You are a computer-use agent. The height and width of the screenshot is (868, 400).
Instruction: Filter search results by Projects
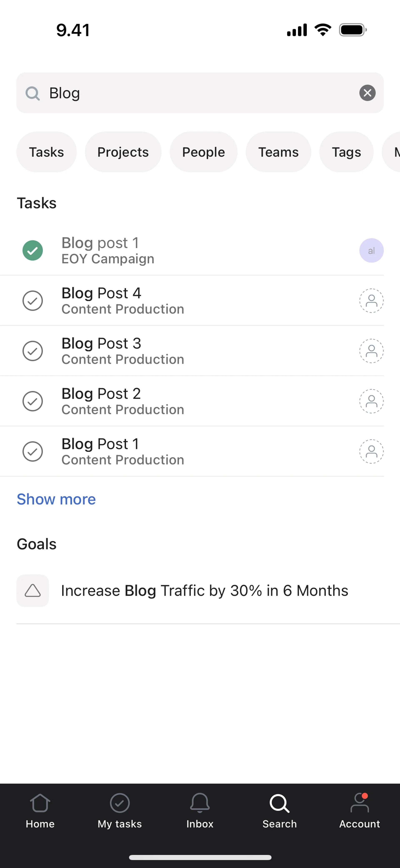[123, 152]
